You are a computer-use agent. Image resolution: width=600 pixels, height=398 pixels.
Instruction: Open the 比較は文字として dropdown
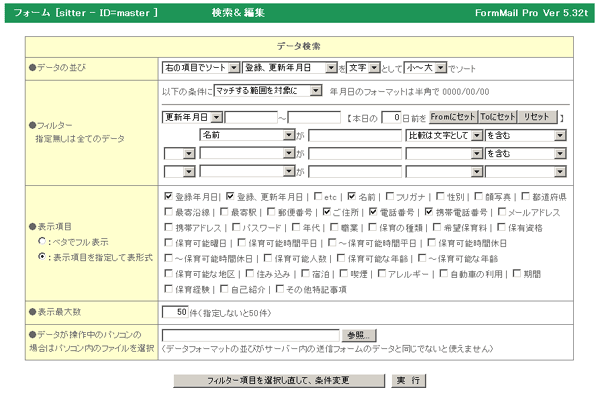click(444, 135)
